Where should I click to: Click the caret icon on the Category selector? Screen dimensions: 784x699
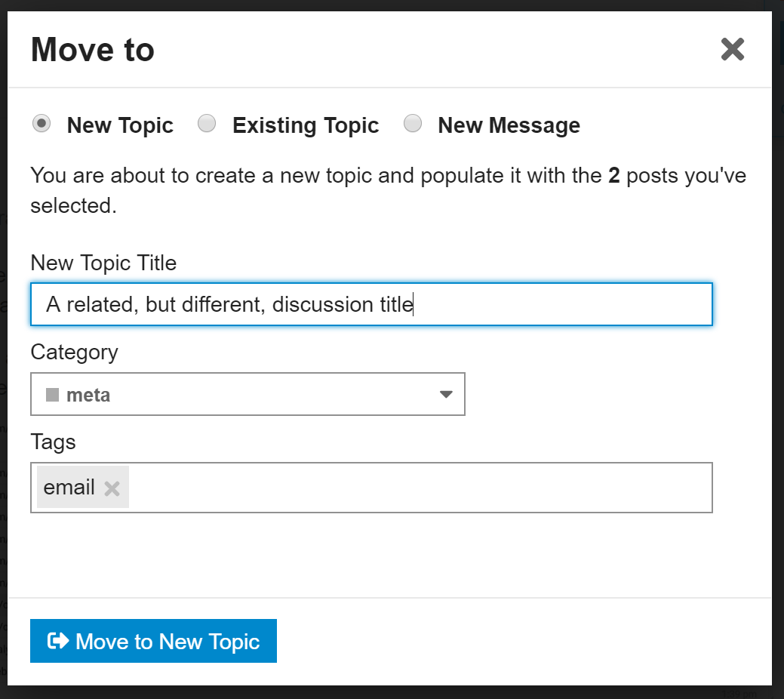[447, 394]
